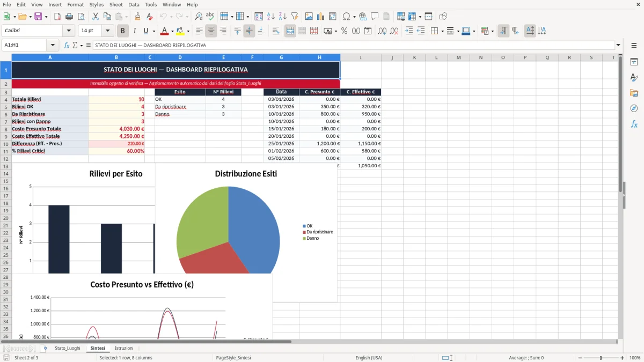Switch to the Istruzioni sheet tab

pyautogui.click(x=124, y=348)
